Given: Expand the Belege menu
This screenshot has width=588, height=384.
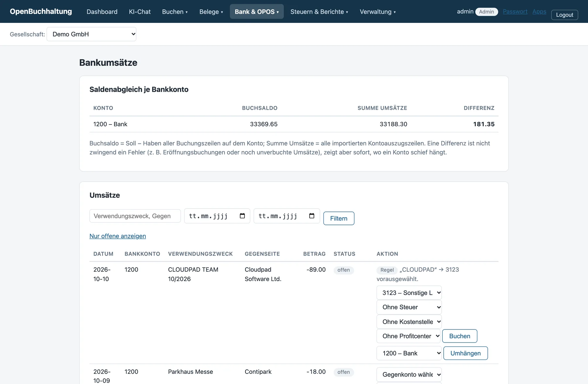Looking at the screenshot, I should [211, 11].
